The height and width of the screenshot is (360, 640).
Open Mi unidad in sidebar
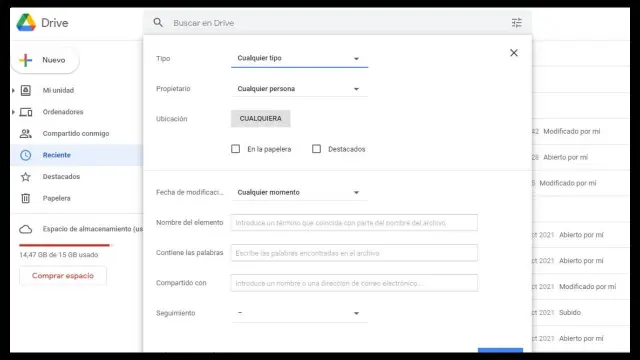pos(58,90)
